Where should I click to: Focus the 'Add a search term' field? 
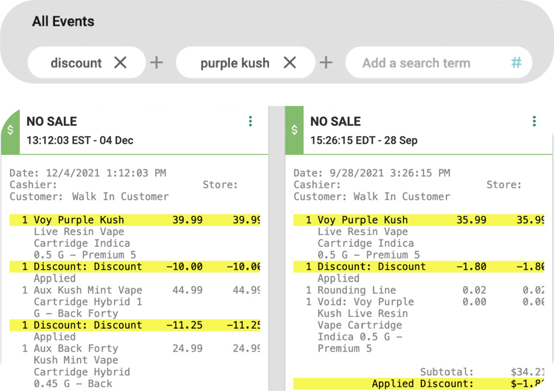439,62
